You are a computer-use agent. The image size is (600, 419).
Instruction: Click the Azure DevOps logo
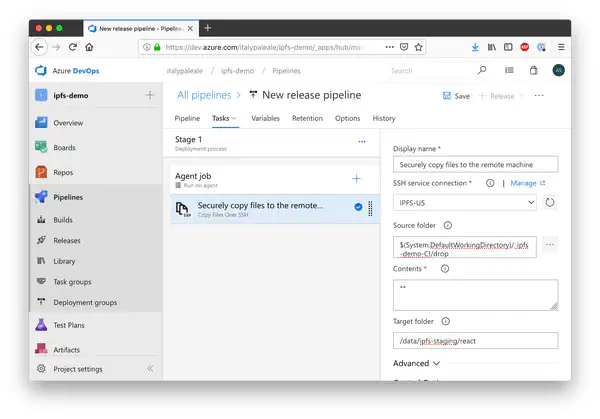tap(41, 71)
